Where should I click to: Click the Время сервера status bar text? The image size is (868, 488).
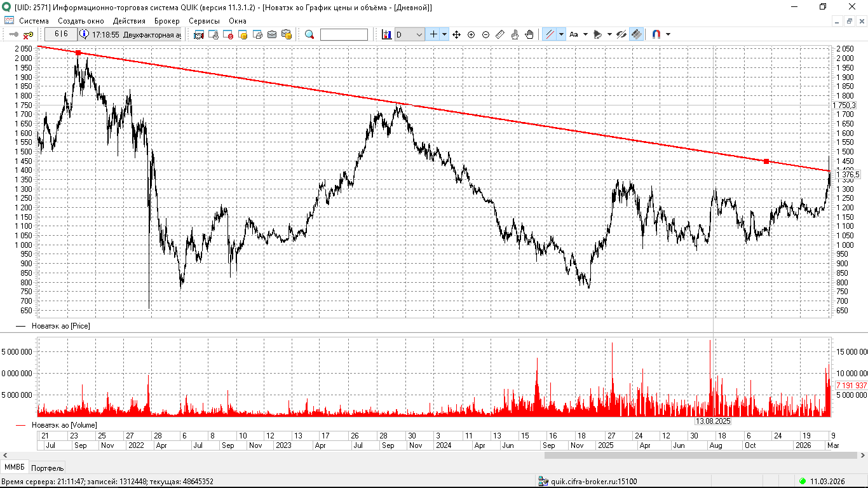(107, 482)
